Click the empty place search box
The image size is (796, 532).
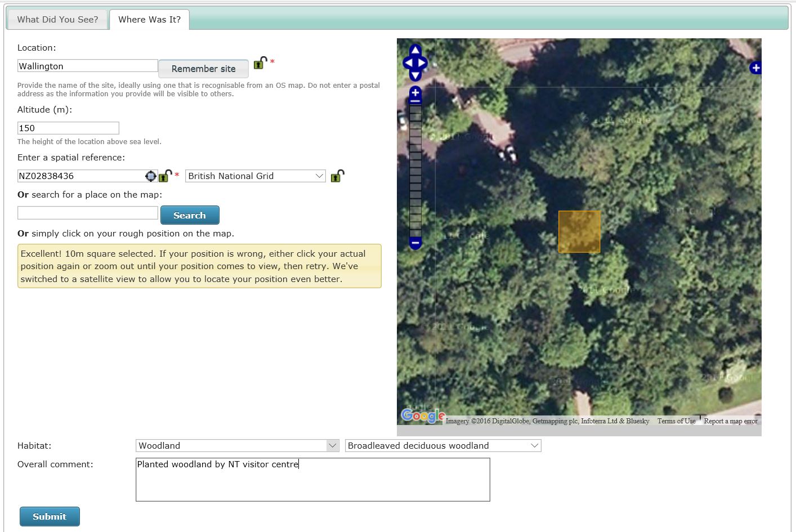tap(87, 213)
